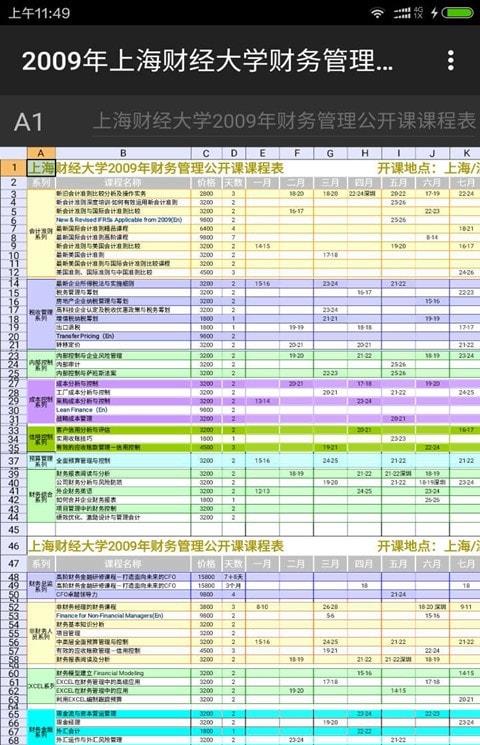Tap the Transfer Pricing (En) cell
This screenshot has width=480, height=745.
123,336
